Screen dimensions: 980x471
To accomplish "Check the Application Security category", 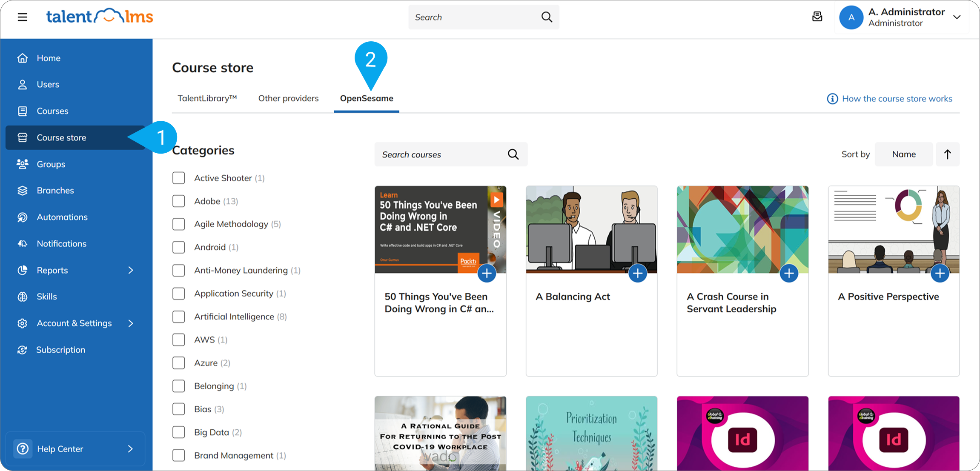I will 179,294.
